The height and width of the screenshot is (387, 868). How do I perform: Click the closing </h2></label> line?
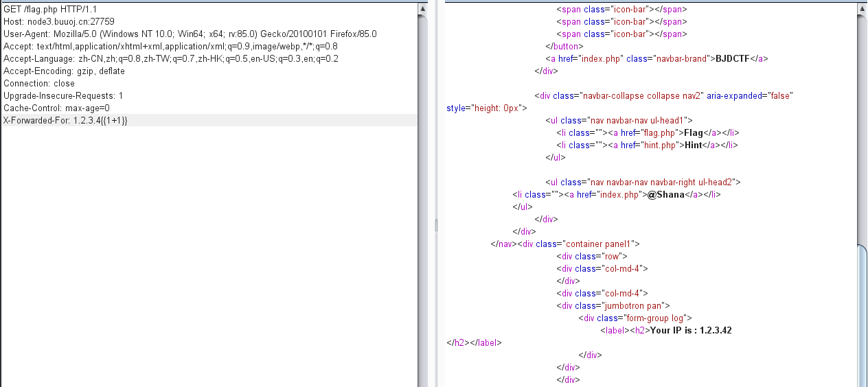click(x=474, y=342)
